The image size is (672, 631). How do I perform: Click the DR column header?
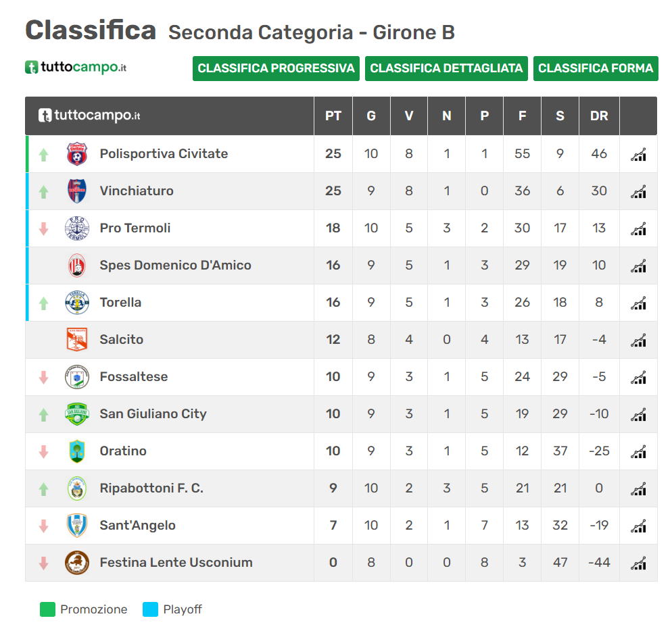tap(599, 116)
